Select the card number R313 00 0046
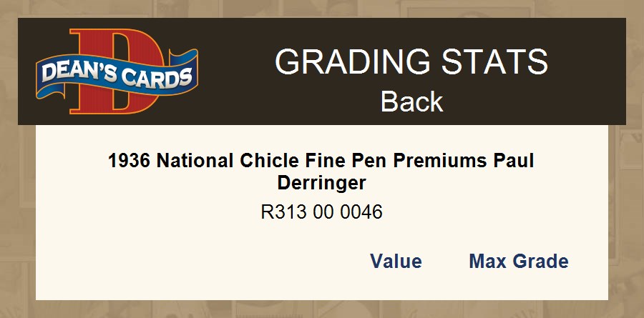The height and width of the screenshot is (318, 644). (x=321, y=212)
